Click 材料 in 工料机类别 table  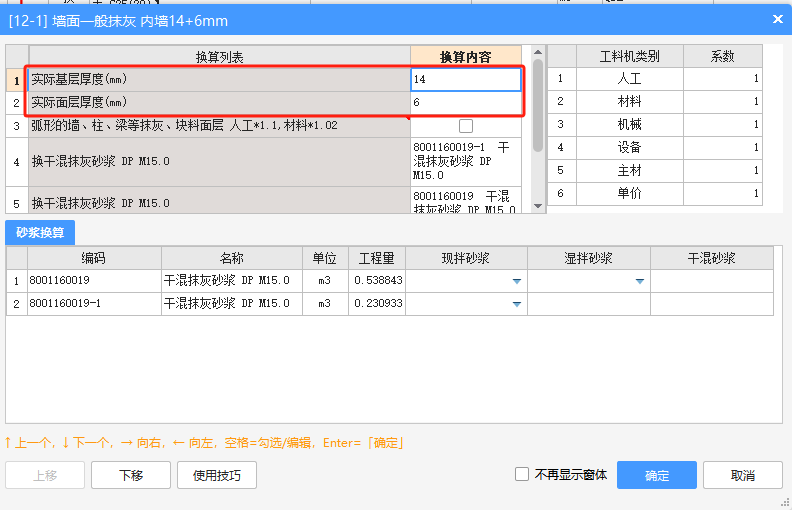[629, 101]
